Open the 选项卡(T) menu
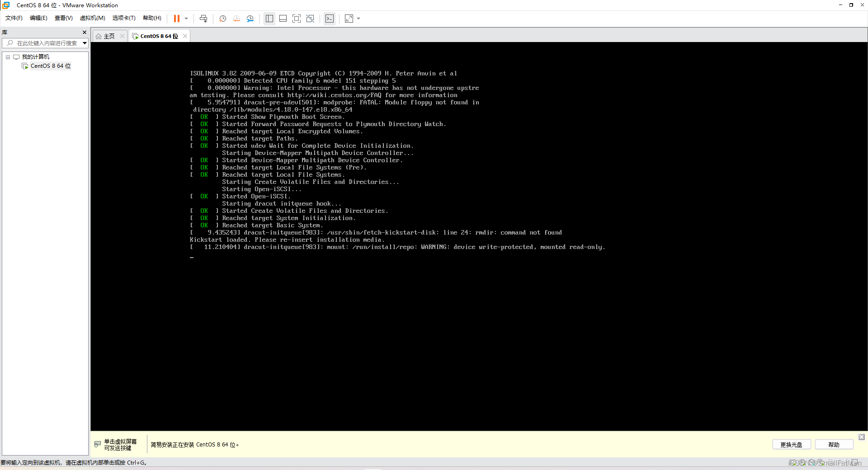Image resolution: width=868 pixels, height=470 pixels. (x=124, y=18)
